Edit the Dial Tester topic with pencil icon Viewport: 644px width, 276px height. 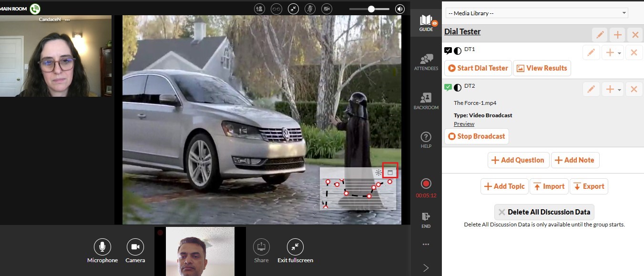click(600, 35)
